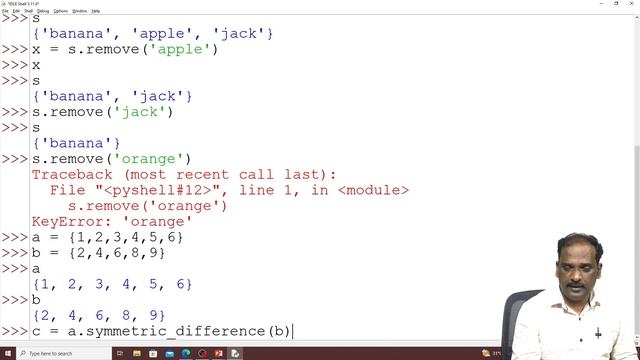Click the "KeyError: 'orange'" error line
Viewport: 640px width, 360px height.
tap(112, 222)
